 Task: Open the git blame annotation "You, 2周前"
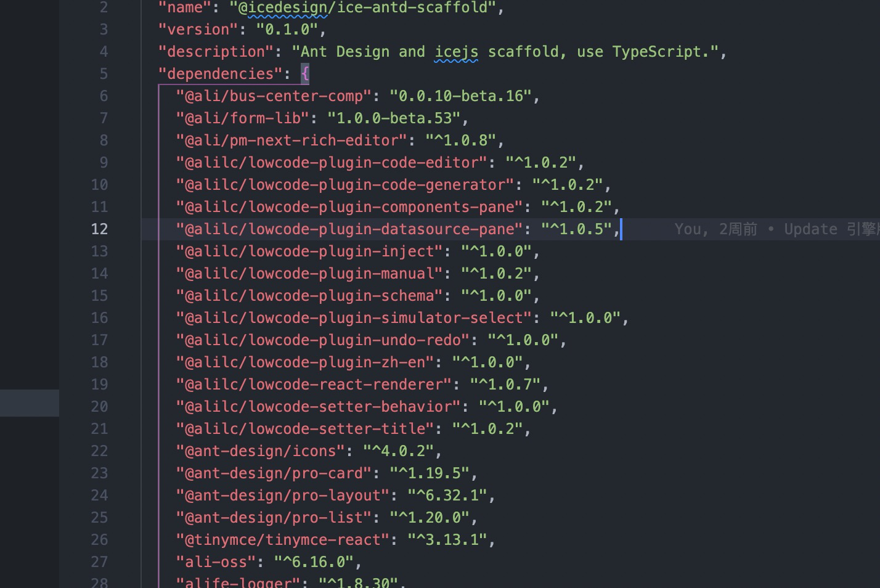[x=715, y=229]
